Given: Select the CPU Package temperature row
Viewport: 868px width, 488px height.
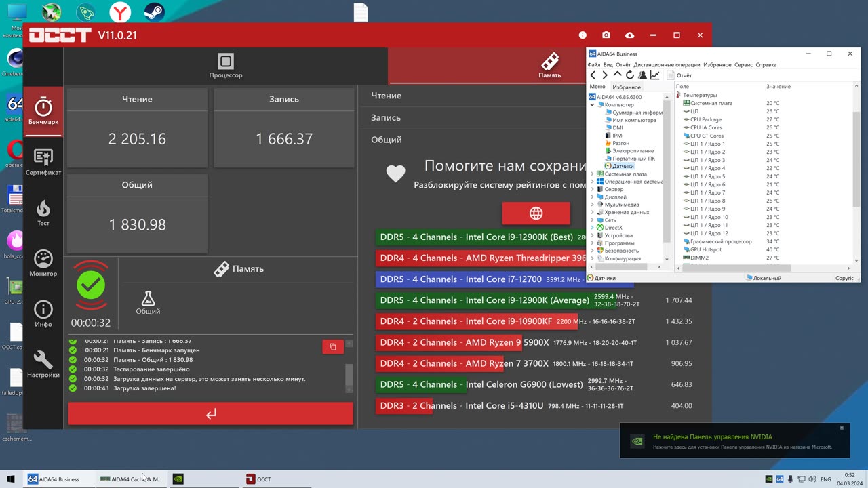Looking at the screenshot, I should tap(706, 119).
